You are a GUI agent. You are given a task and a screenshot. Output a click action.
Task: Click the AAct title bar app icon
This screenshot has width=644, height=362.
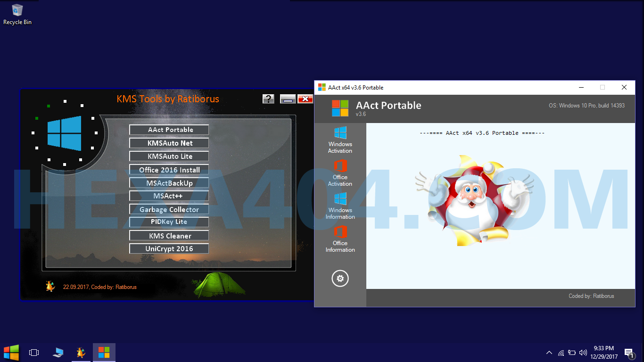[322, 87]
